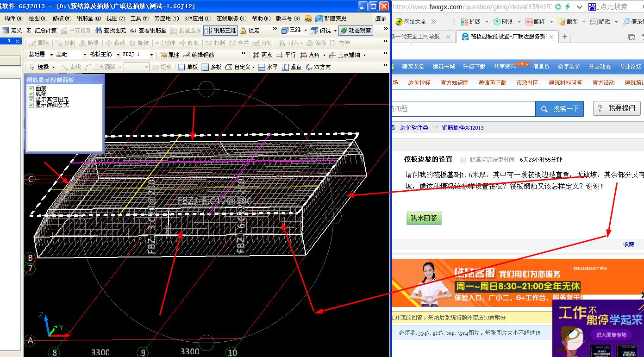Image resolution: width=644 pixels, height=357 pixels.
Task: Click the web page question search input
Action: click(463, 108)
